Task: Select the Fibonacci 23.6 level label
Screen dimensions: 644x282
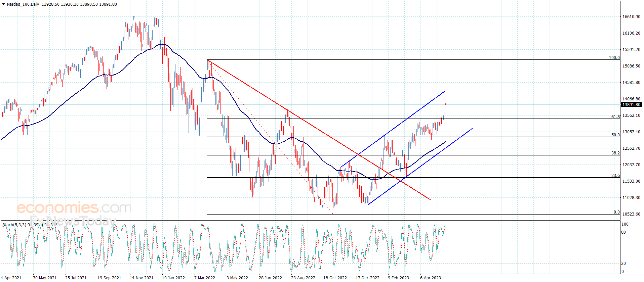Action: [615, 176]
